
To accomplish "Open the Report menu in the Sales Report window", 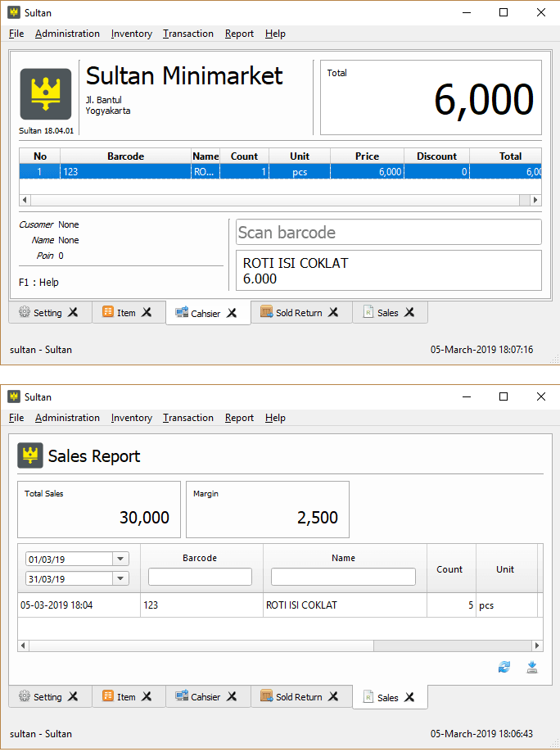I will pos(239,418).
